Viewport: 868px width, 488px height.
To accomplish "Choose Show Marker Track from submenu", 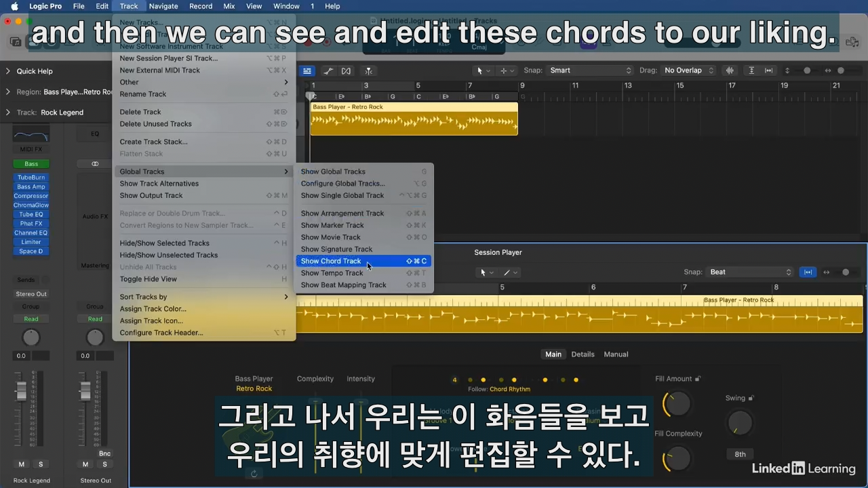I will pos(363,225).
